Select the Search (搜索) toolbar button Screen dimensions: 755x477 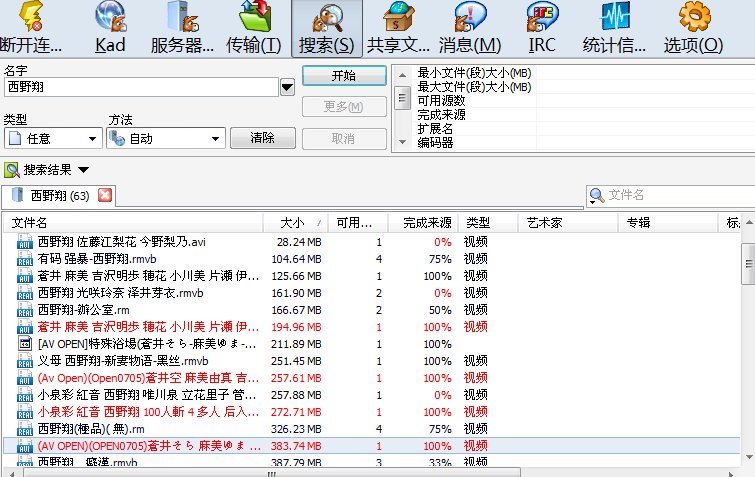tap(327, 28)
